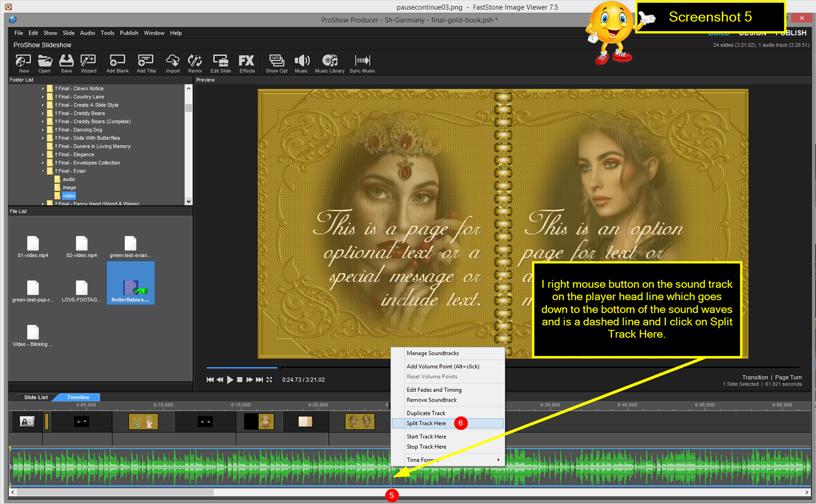Screen dimensions: 816x504
Task: Switch to the Slide List tab
Action: (x=36, y=398)
